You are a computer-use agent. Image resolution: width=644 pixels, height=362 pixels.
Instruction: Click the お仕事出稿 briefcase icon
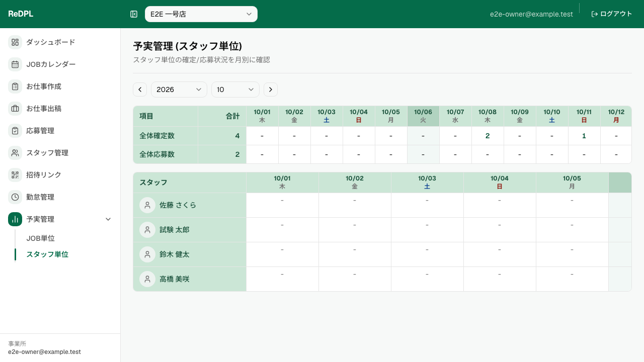coord(15,109)
